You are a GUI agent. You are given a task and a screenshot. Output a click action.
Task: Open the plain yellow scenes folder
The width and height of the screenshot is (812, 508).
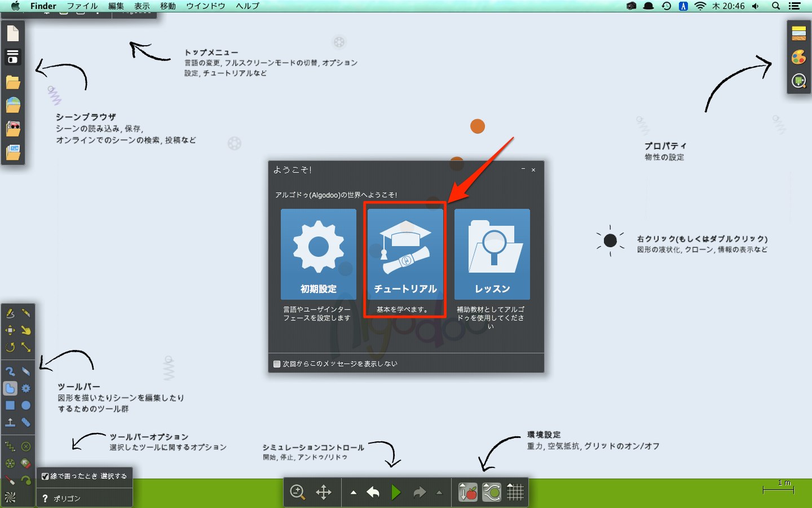point(13,83)
